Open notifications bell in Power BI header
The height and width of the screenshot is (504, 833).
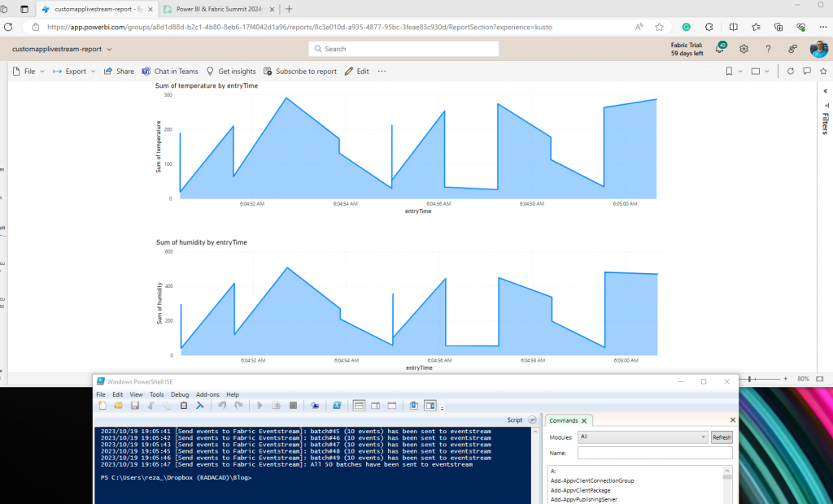click(719, 49)
